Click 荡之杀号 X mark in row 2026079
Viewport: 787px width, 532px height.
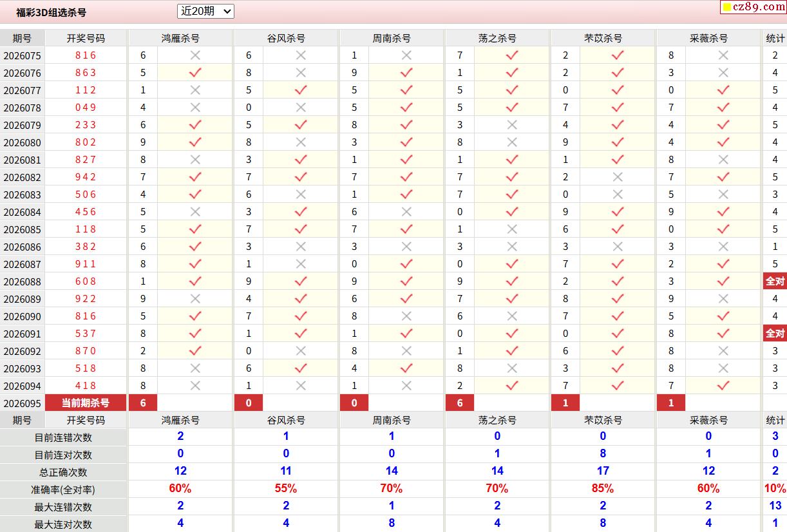click(512, 125)
